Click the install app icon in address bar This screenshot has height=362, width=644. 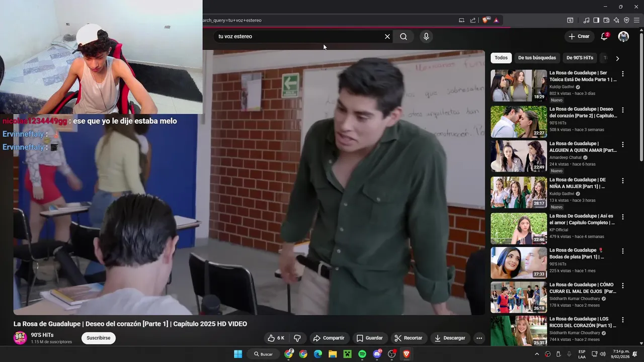click(461, 20)
